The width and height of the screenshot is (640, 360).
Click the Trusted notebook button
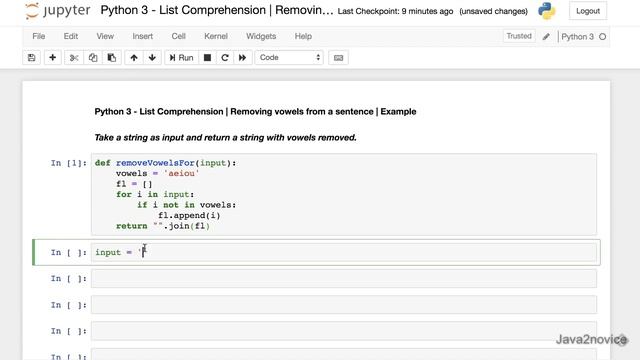click(519, 36)
